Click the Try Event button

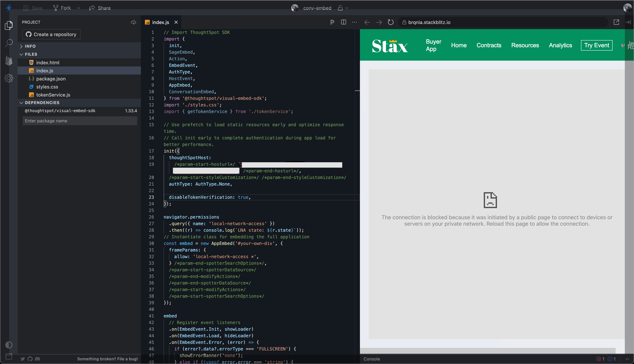[596, 45]
